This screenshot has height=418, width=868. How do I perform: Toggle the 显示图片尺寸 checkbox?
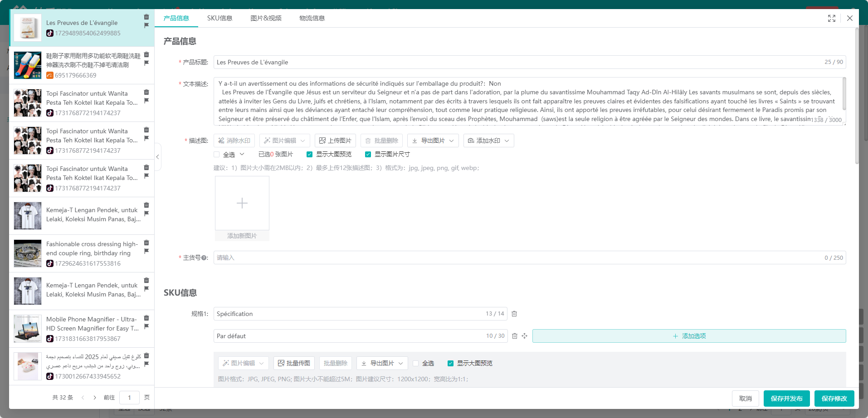[368, 155]
